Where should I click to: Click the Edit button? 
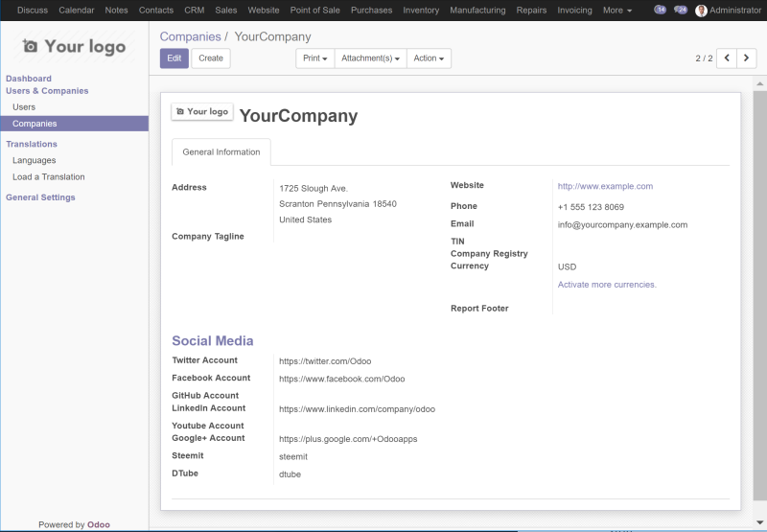pos(174,58)
